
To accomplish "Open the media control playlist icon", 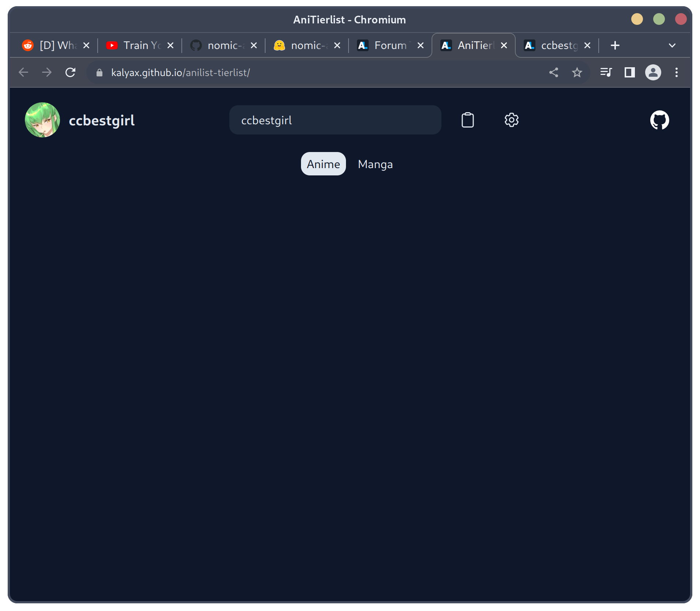I will (606, 72).
